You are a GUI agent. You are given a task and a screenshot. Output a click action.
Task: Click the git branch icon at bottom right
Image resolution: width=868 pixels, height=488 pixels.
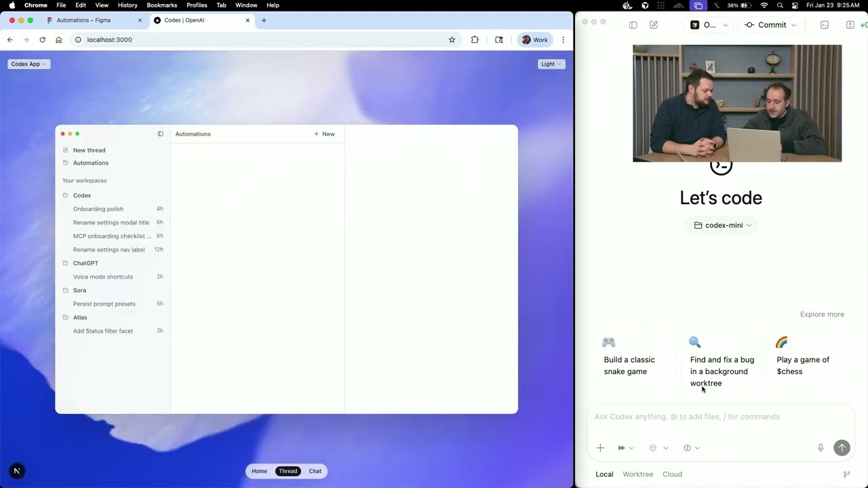(x=846, y=474)
